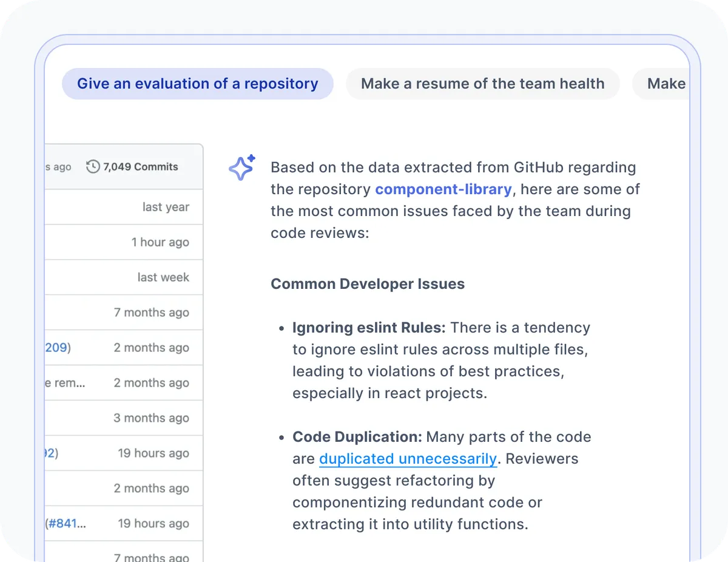
Task: Click the '3 months ago' timestamp
Action: pyautogui.click(x=152, y=418)
